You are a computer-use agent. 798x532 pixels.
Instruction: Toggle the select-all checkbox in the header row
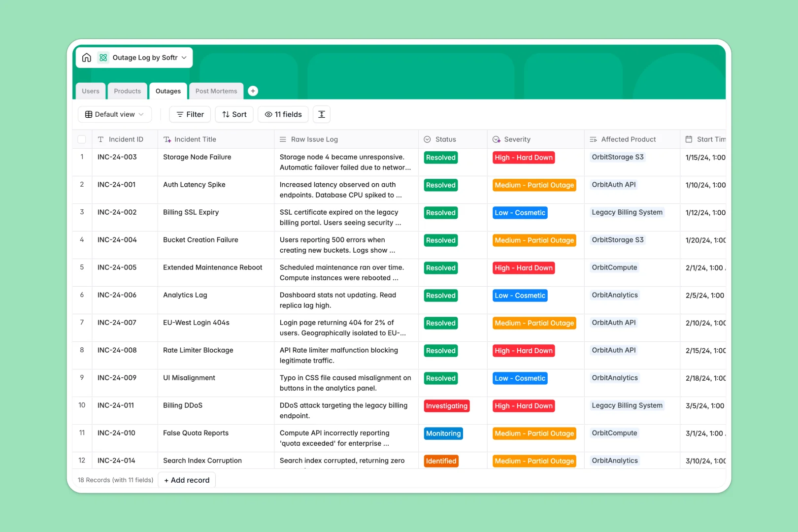[x=82, y=139]
